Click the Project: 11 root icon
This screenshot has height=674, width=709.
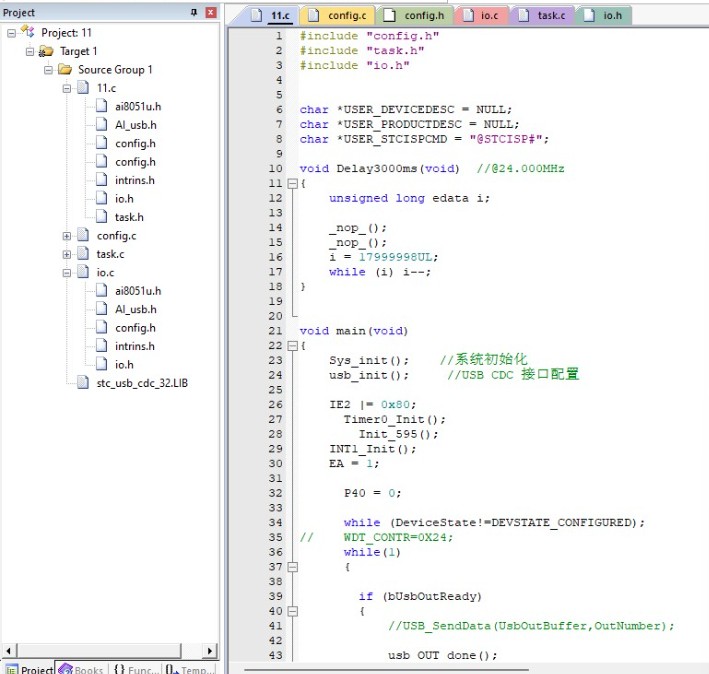(28, 32)
